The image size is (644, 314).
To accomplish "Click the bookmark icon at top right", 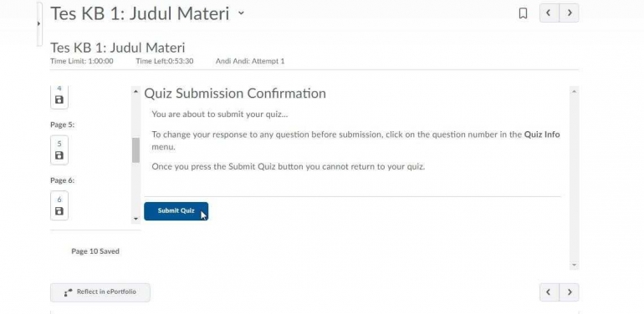I will (x=523, y=13).
